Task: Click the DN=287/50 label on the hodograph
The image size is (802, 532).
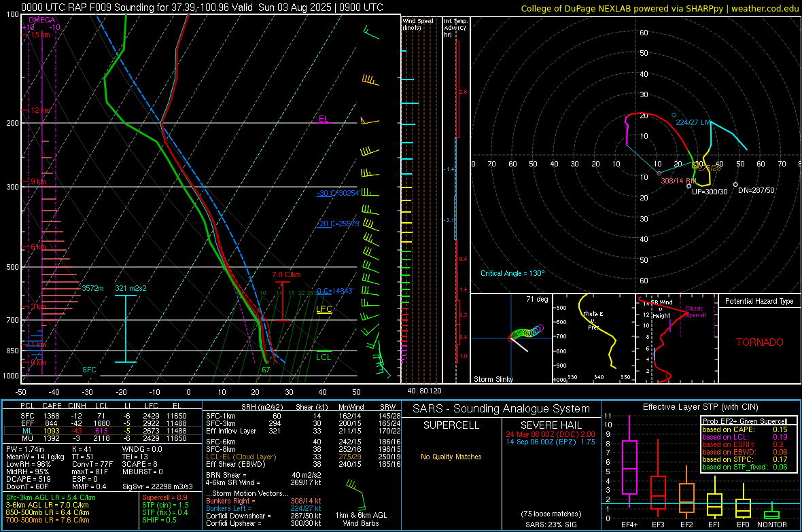Action: click(x=756, y=190)
